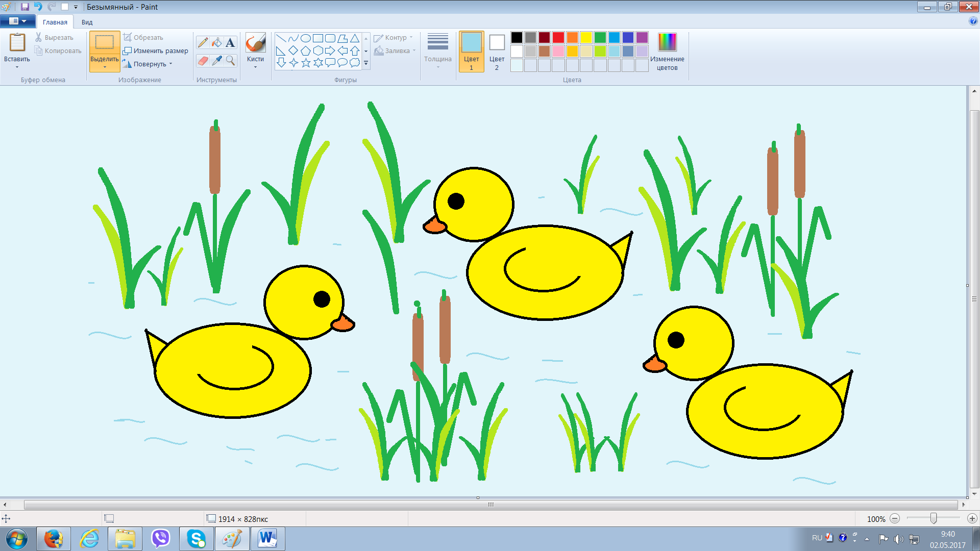Select the Color picker eyedropper tool
Screen dimensions: 980x551
(x=216, y=61)
